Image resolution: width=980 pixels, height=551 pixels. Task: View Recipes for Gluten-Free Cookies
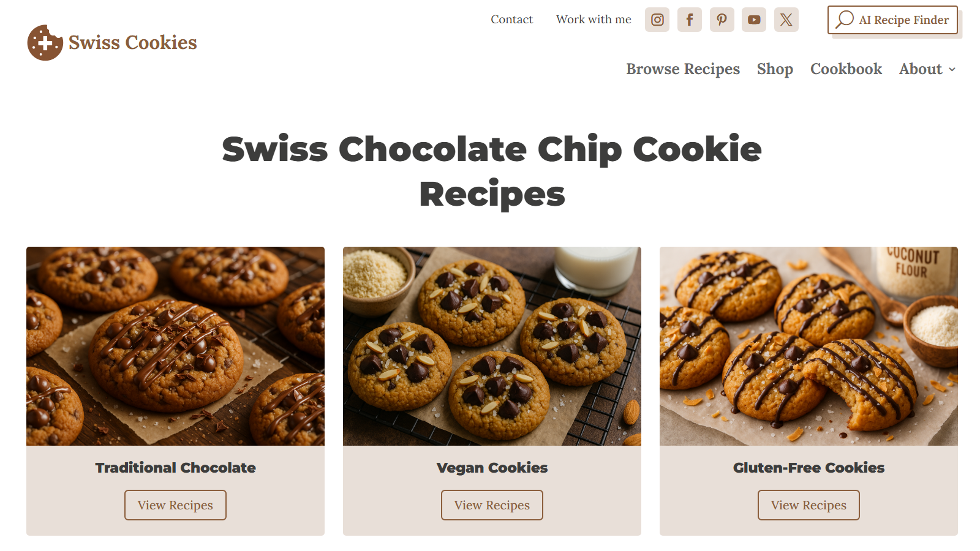[x=809, y=505]
